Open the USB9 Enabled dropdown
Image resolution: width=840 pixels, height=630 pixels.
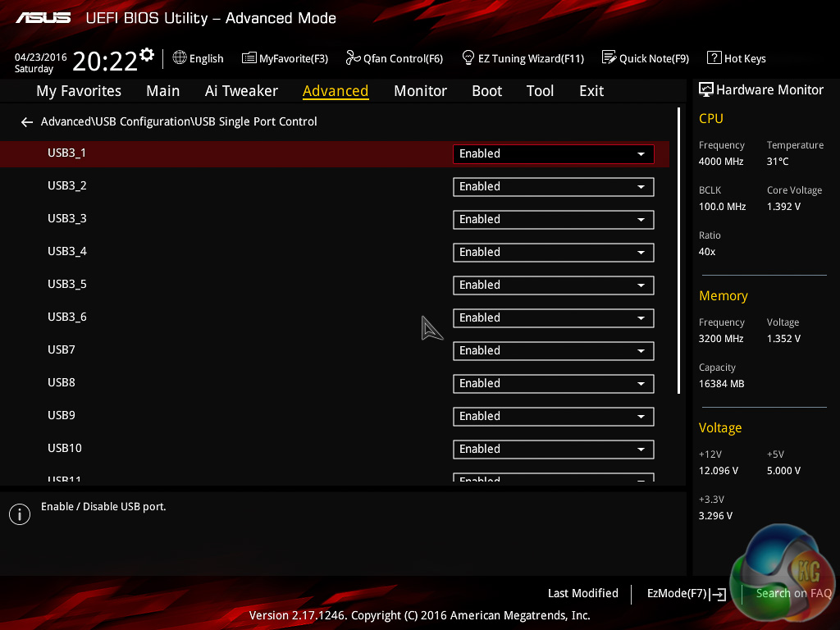pos(554,417)
